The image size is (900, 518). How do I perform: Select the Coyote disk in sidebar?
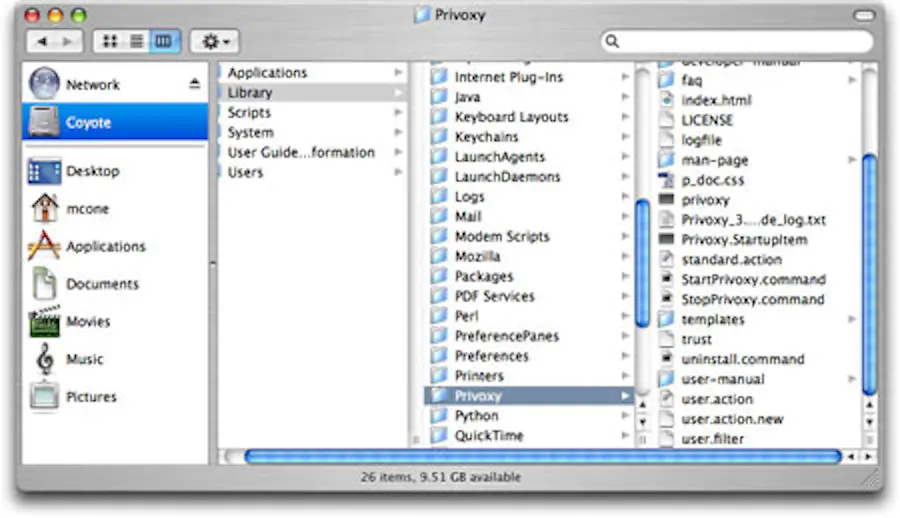coord(115,122)
